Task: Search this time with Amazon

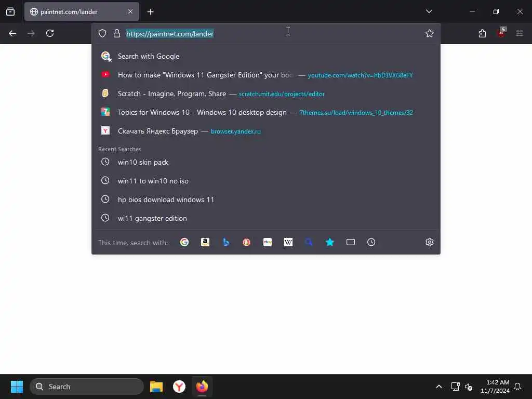Action: point(205,242)
